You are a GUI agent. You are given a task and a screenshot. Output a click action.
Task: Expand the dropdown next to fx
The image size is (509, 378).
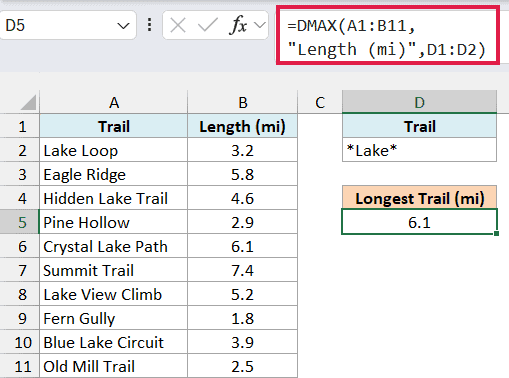coord(260,25)
